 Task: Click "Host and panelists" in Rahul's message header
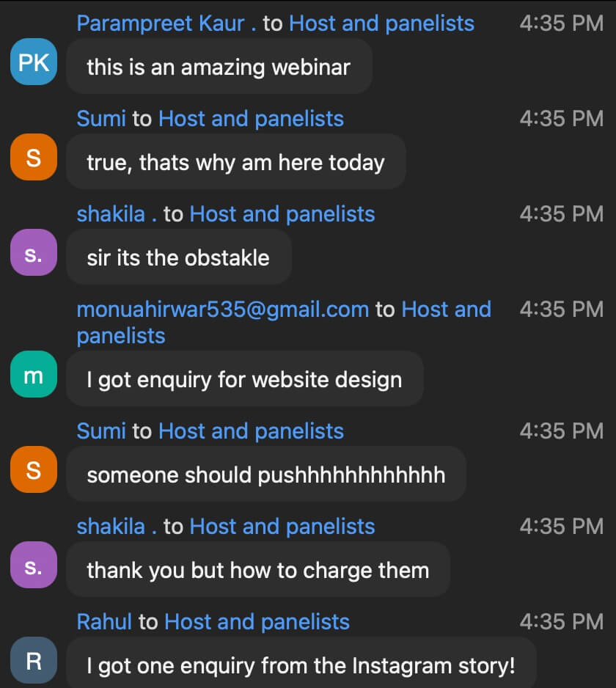pos(257,622)
